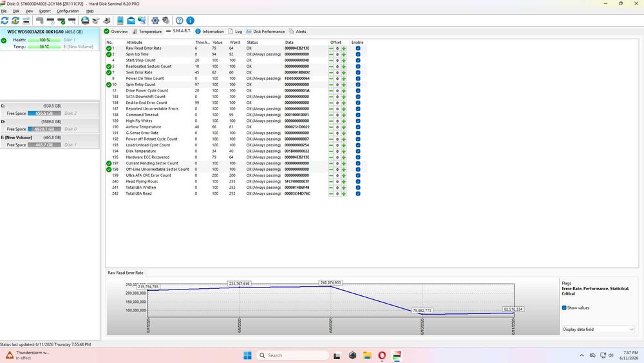Switch to the Temperature tab

(147, 31)
